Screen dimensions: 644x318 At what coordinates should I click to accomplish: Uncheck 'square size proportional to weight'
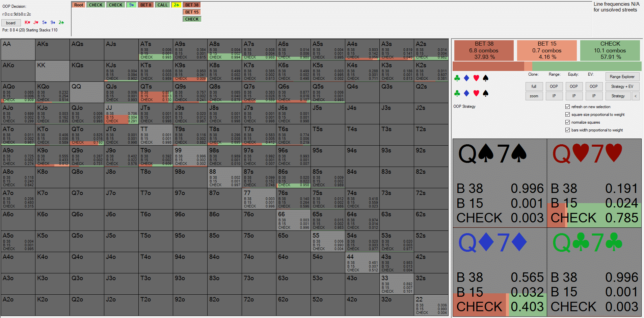567,115
